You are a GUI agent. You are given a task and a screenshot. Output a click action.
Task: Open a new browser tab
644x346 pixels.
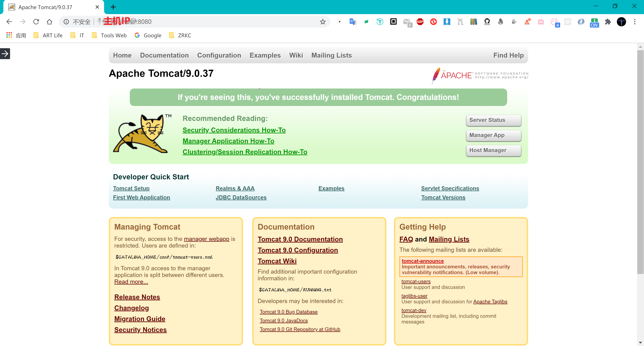click(113, 7)
